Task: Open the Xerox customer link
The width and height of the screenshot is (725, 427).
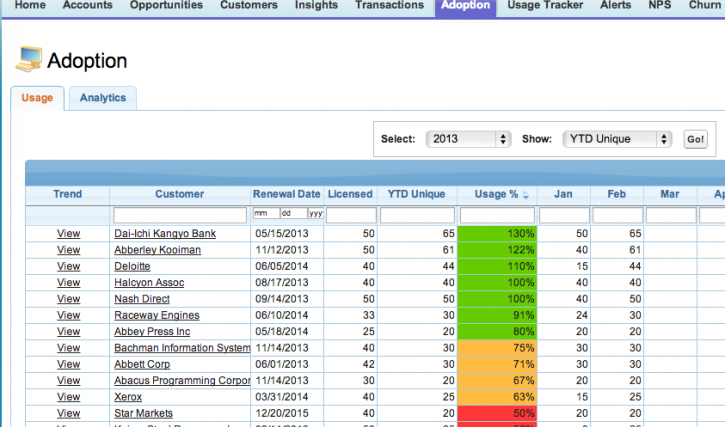Action: [x=128, y=397]
